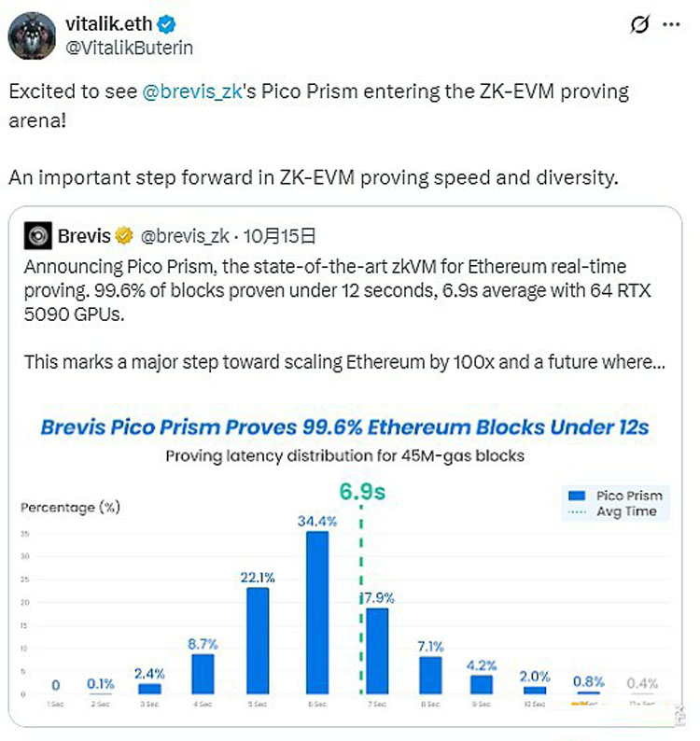The image size is (700, 741).
Task: Click the 8.7% bar in the chart
Action: coord(203,673)
